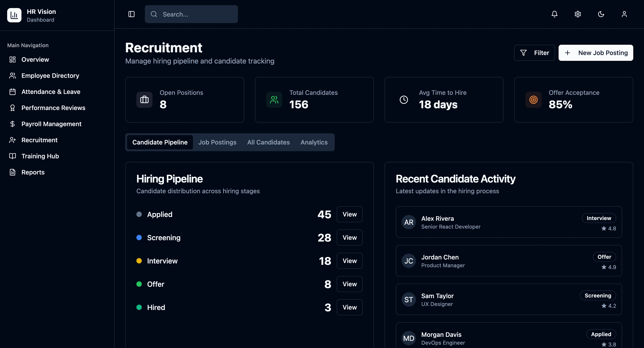Image resolution: width=644 pixels, height=348 pixels.
Task: Open settings via the gear icon
Action: [578, 14]
